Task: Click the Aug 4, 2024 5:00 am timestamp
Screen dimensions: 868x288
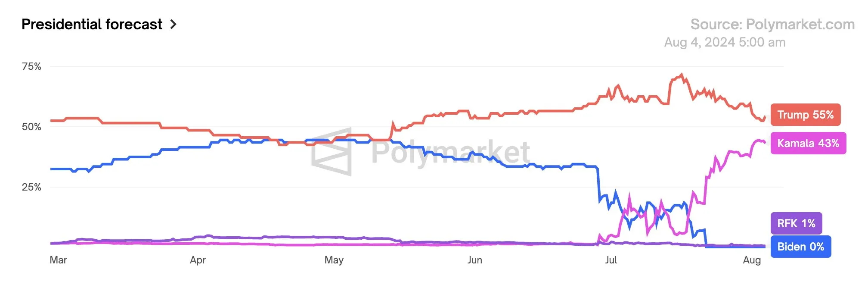Action: 725,42
